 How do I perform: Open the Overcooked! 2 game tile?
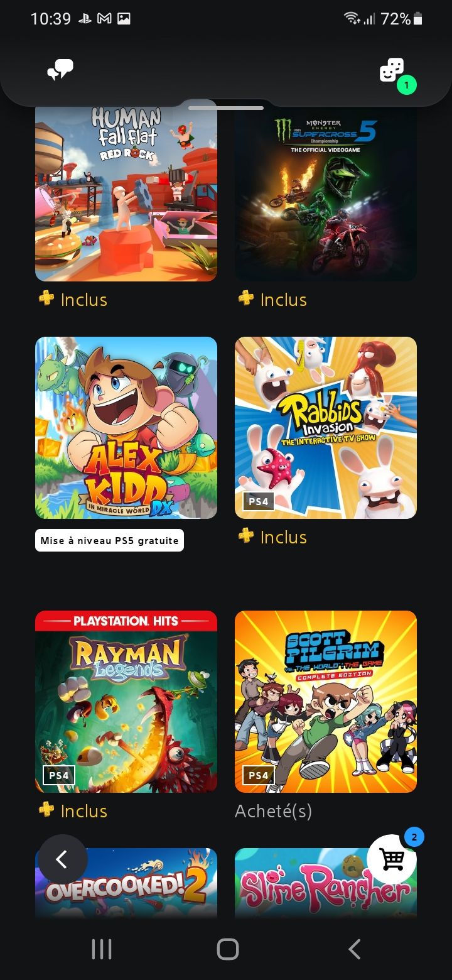point(126,884)
